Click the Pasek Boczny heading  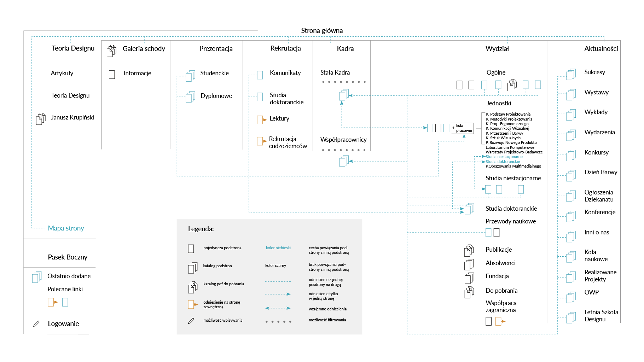click(x=68, y=257)
